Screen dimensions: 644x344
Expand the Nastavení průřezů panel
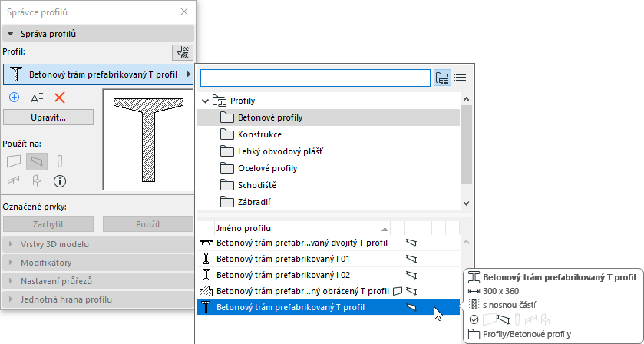pyautogui.click(x=97, y=281)
